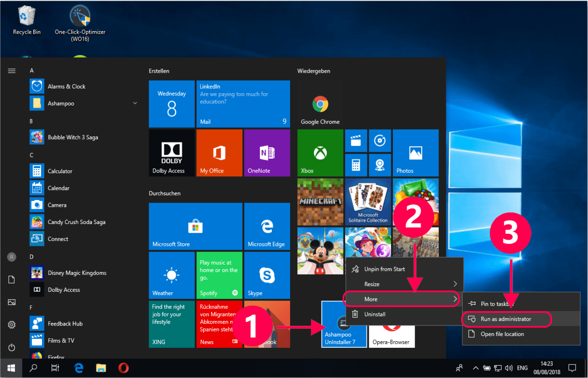Open Alarms & Clock from the app list
588x378 pixels.
coord(84,86)
